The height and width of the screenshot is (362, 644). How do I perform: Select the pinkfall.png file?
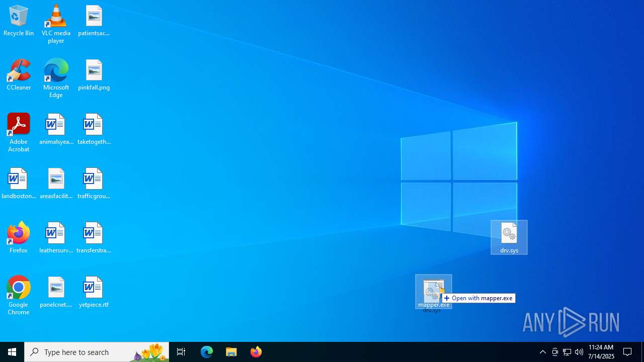(94, 75)
